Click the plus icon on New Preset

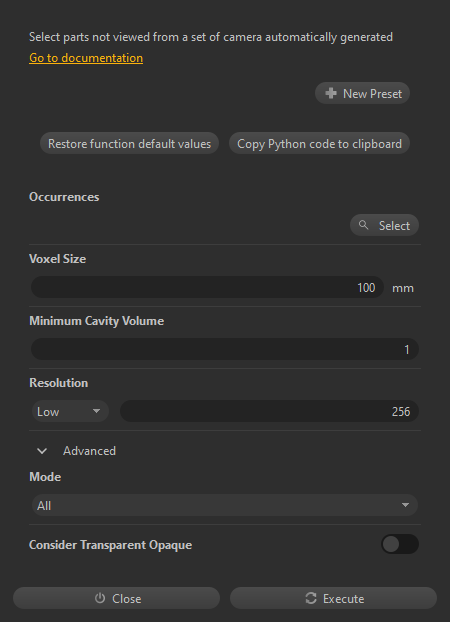pyautogui.click(x=331, y=93)
